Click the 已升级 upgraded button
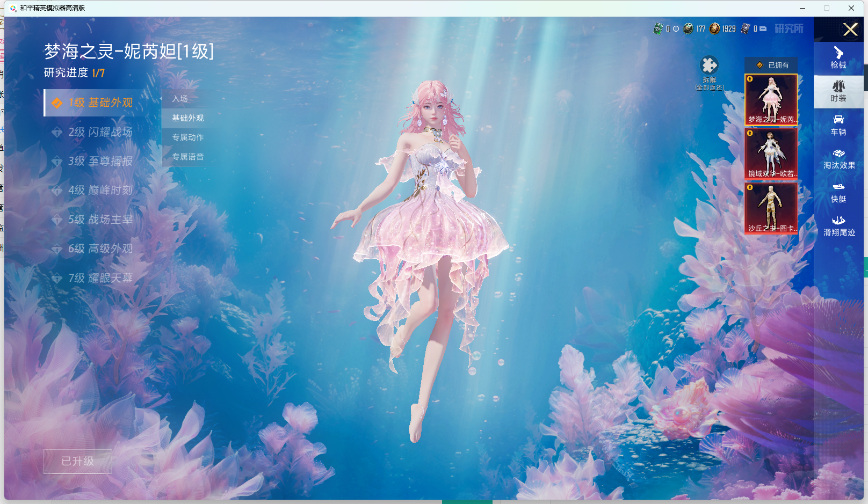868x504 pixels. pos(77,461)
